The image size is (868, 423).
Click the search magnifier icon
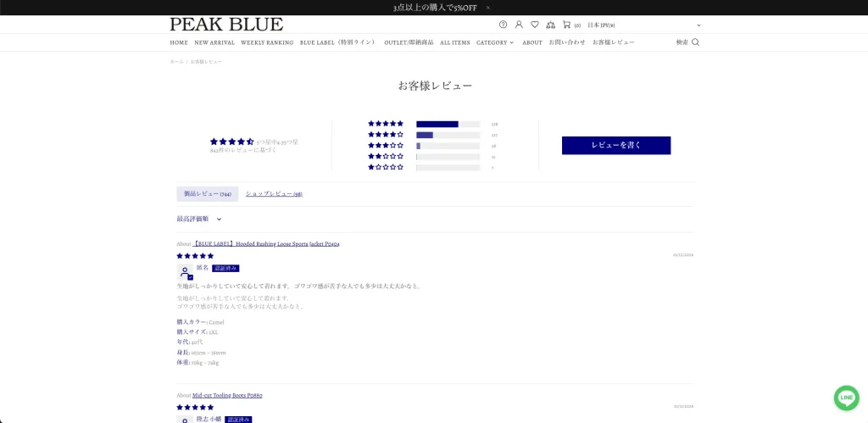[x=696, y=42]
